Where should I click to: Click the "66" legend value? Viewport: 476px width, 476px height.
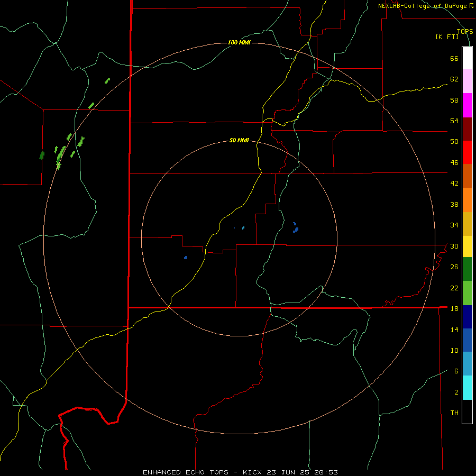pos(454,59)
